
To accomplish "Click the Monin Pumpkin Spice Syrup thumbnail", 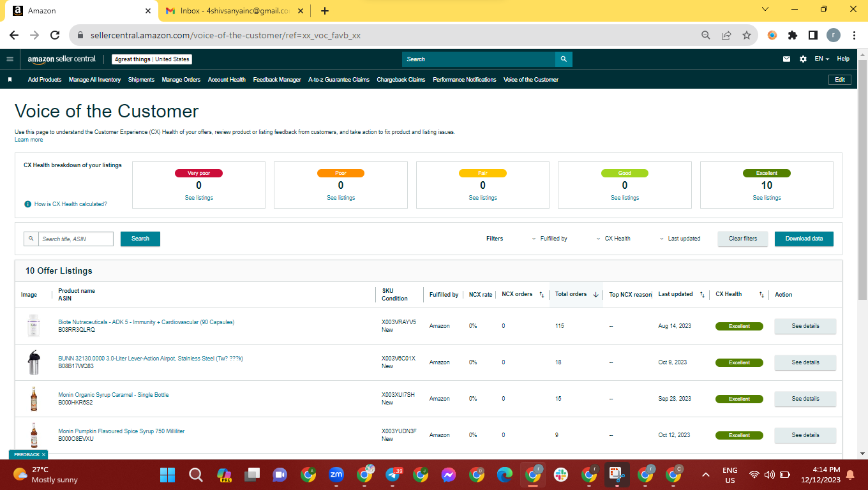I will click(x=34, y=435).
